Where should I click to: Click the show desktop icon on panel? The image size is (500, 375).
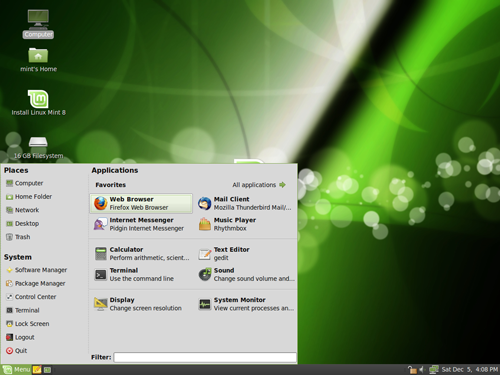tap(48, 370)
